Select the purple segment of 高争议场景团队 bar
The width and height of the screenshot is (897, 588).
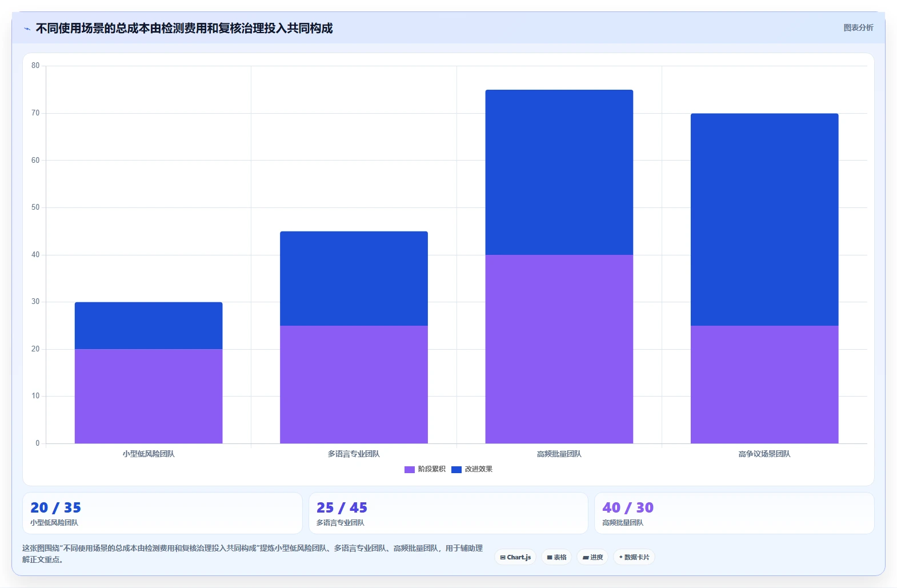pyautogui.click(x=764, y=385)
